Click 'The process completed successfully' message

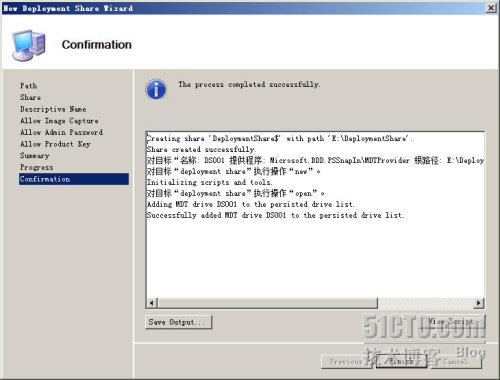click(x=249, y=84)
